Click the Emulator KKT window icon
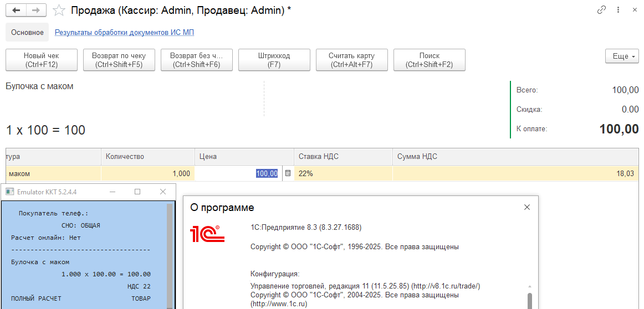Image resolution: width=644 pixels, height=309 pixels. tap(10, 192)
